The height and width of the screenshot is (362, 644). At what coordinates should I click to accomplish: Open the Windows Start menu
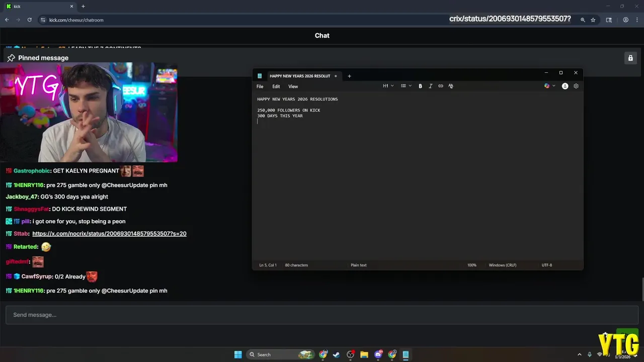coord(238,354)
